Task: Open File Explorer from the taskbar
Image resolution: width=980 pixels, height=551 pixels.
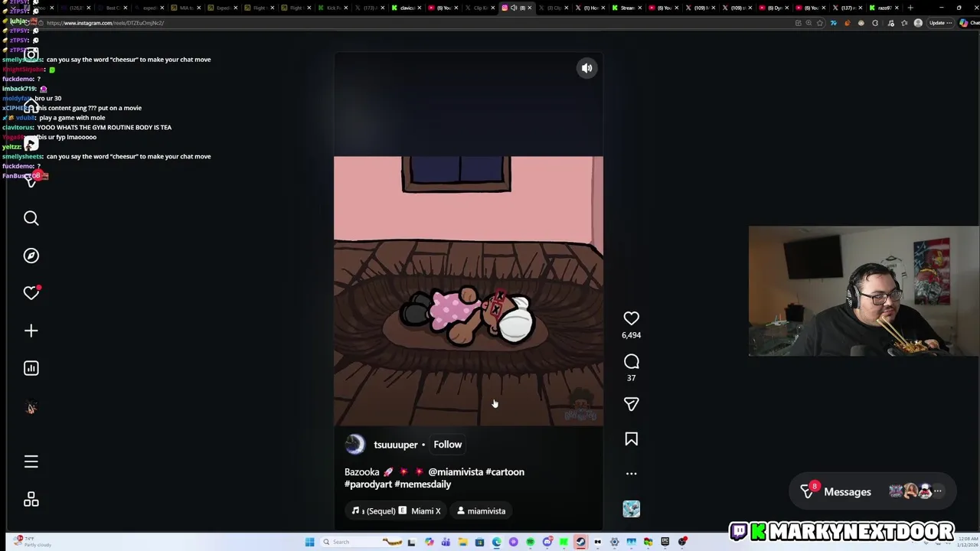Action: click(x=462, y=542)
